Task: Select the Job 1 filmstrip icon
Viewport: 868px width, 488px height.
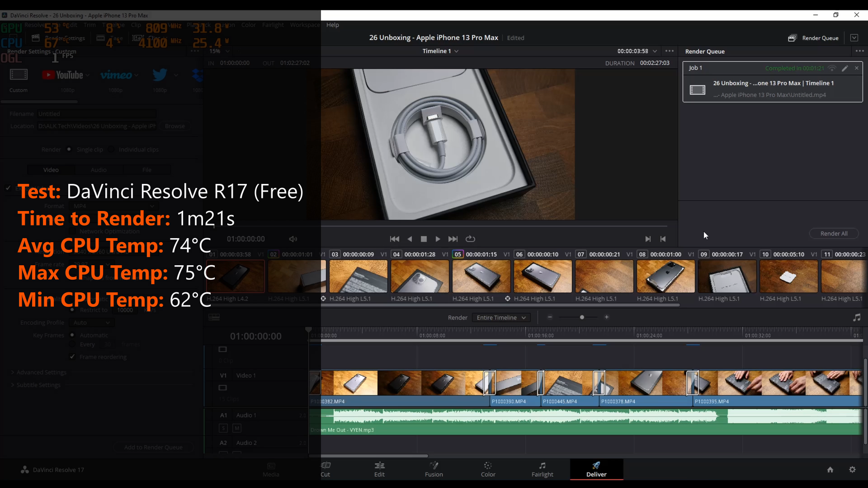Action: [697, 89]
